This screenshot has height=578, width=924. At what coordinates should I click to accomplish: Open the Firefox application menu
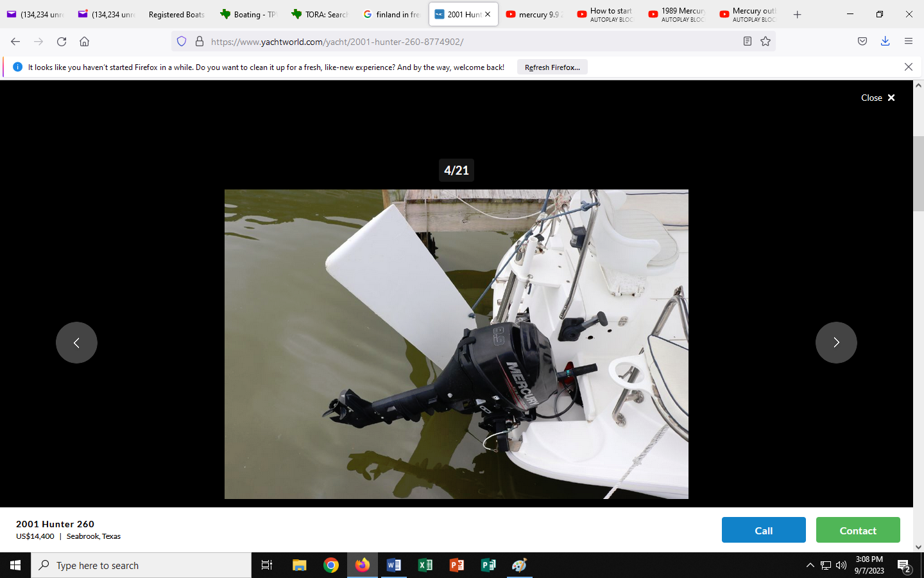[x=908, y=41]
